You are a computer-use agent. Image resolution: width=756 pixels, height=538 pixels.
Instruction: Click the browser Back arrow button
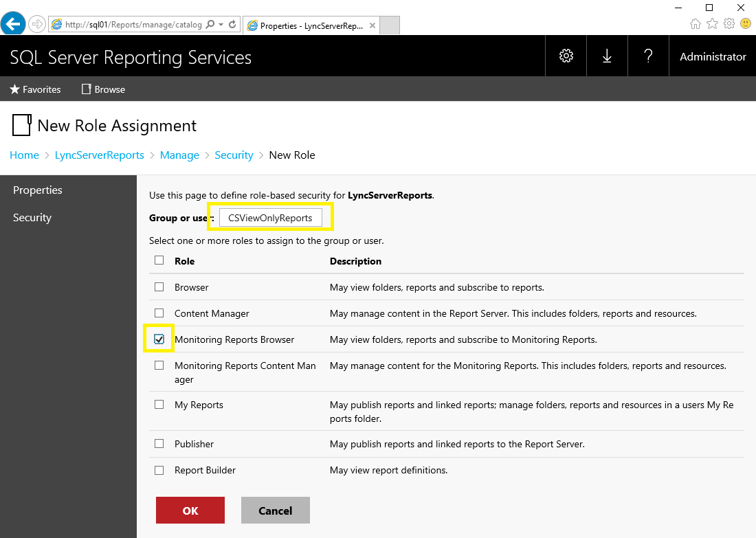click(13, 23)
